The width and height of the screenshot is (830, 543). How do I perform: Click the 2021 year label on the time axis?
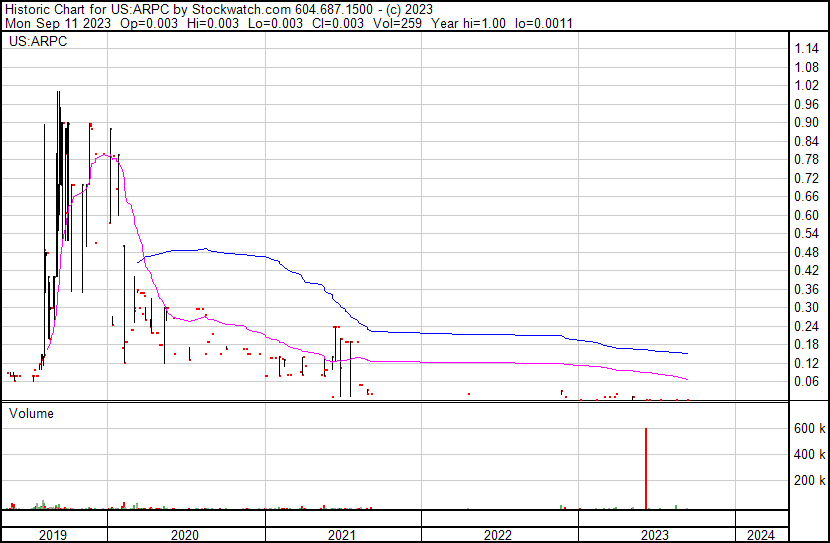pyautogui.click(x=343, y=535)
